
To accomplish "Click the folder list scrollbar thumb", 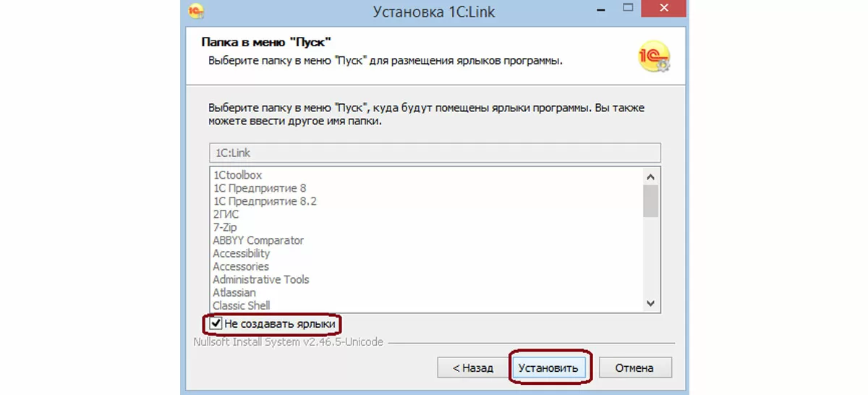I will pos(650,200).
